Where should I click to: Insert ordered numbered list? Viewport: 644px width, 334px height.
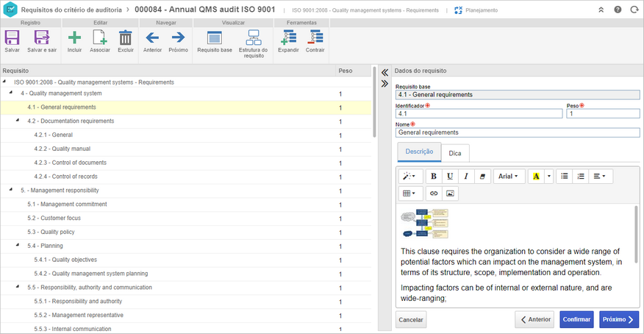point(581,177)
